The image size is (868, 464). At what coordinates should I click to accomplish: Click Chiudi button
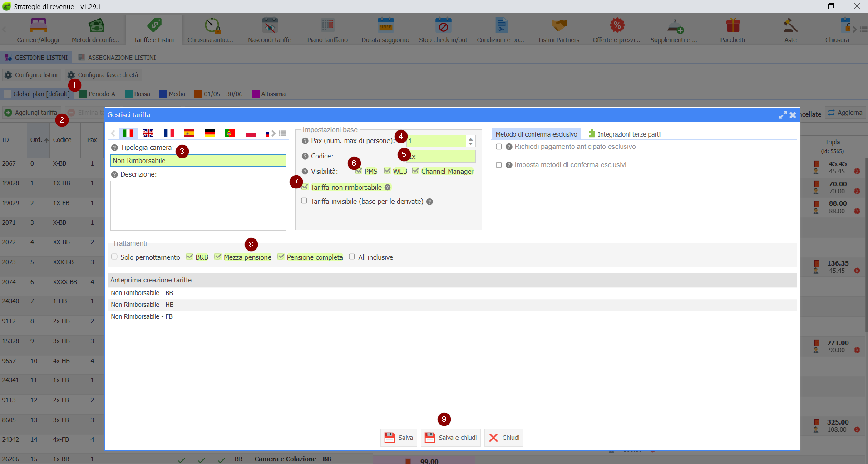pos(504,438)
